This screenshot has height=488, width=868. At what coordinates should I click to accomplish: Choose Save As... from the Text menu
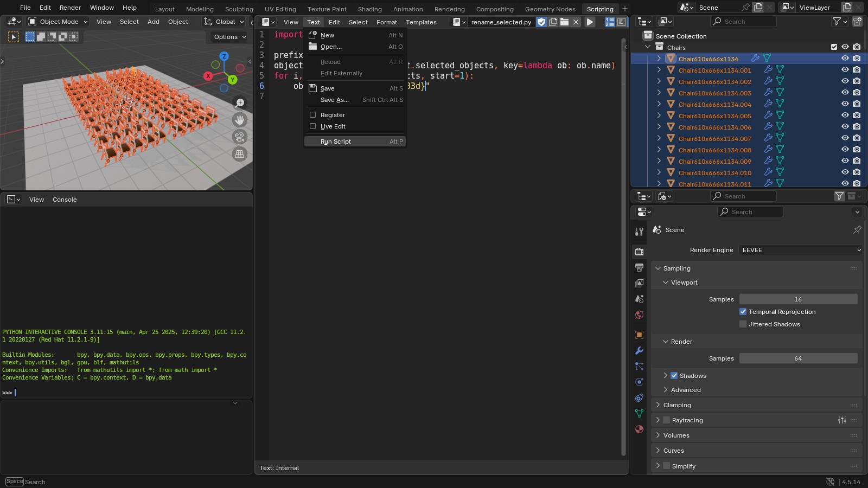click(x=355, y=100)
